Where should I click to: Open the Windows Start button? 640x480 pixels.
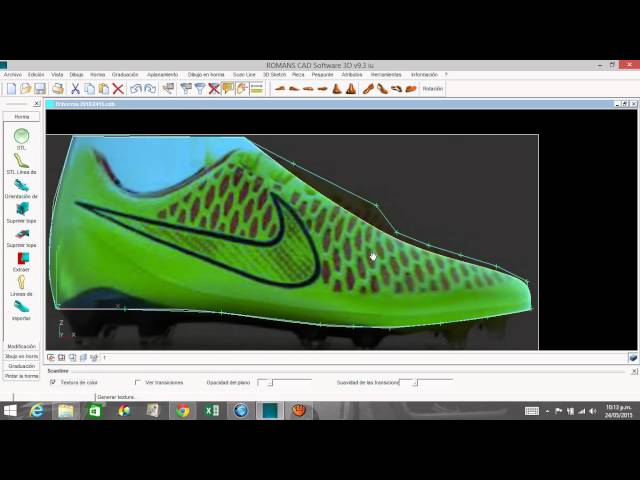click(10, 411)
